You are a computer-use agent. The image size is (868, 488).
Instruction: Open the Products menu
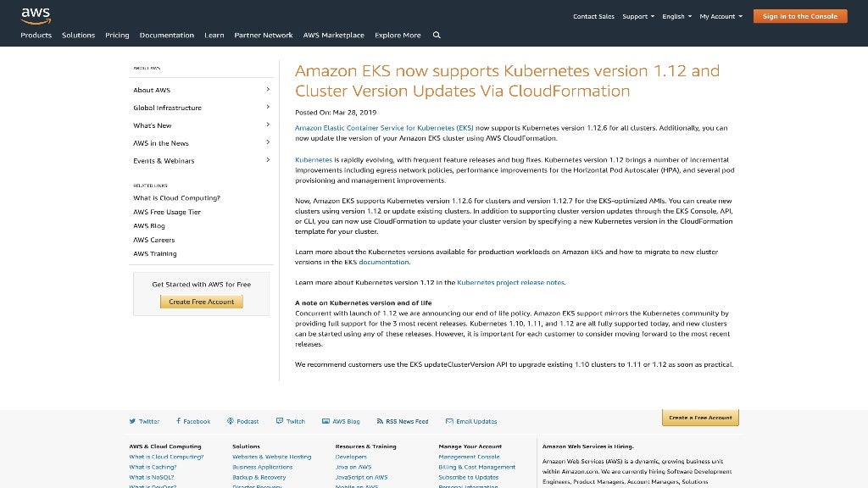point(36,35)
